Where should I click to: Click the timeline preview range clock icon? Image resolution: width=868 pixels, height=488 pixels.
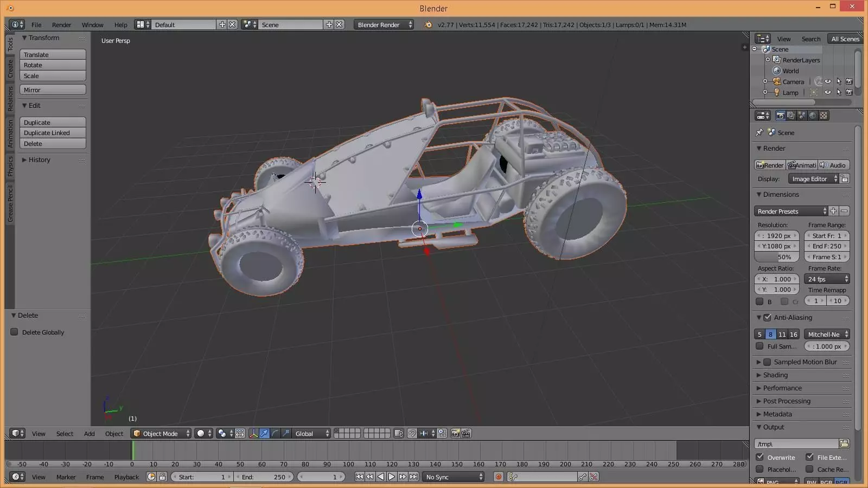click(x=151, y=477)
